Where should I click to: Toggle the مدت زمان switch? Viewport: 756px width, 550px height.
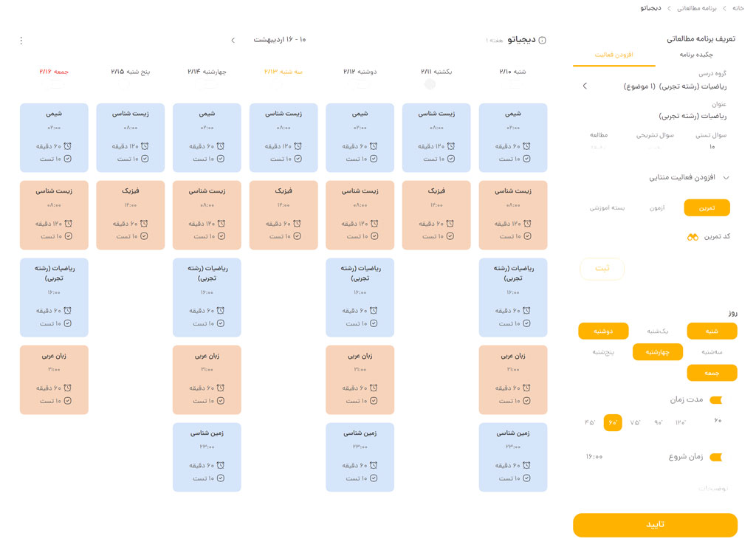point(716,400)
